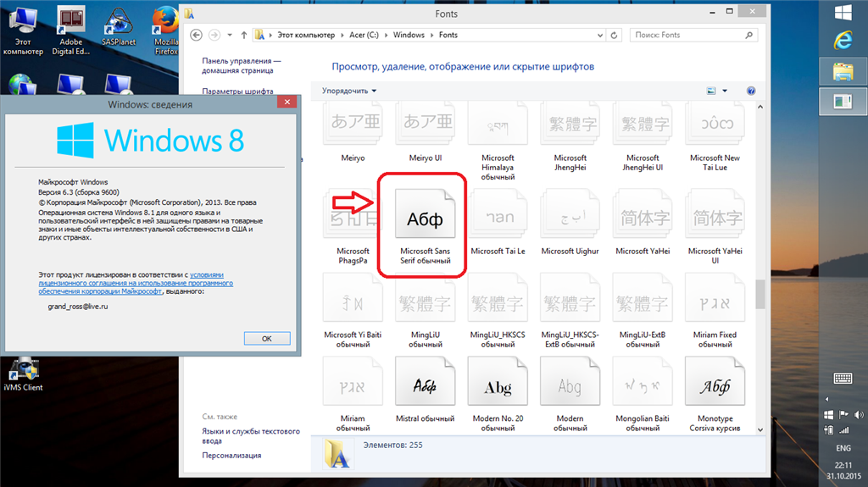Screen dimensions: 868x487
Task: Click the fonts list scrollbar thumb
Action: click(x=760, y=293)
